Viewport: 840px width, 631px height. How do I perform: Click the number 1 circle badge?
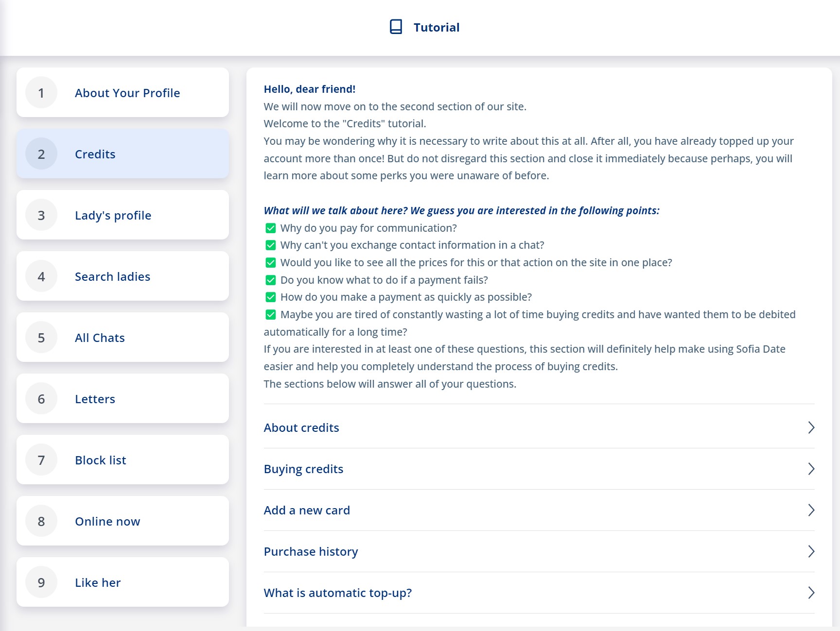[41, 92]
